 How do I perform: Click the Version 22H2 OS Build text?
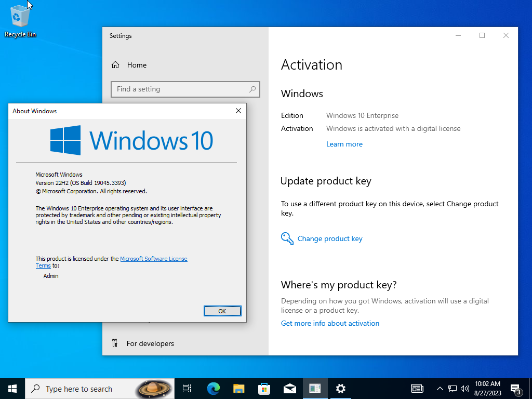click(x=81, y=183)
